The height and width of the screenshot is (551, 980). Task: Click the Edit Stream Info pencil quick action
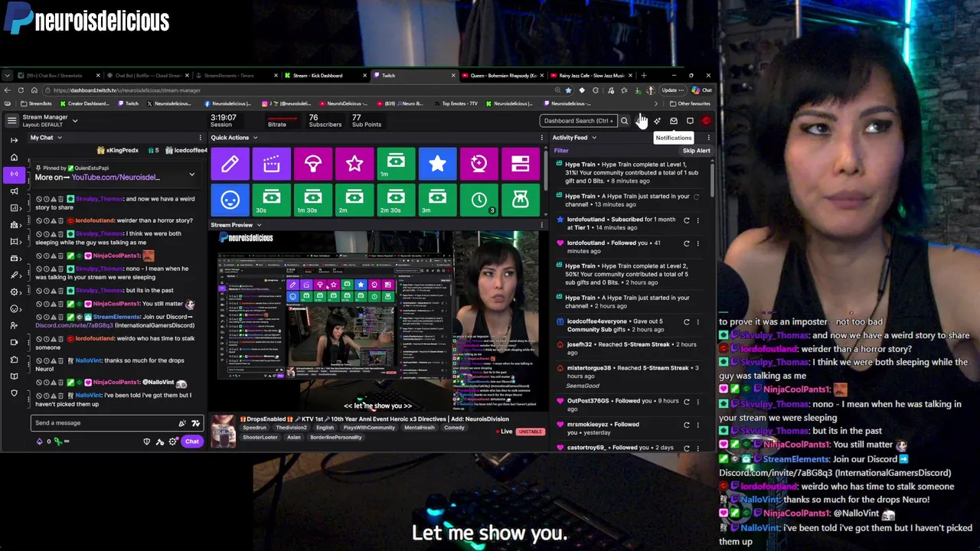tap(230, 164)
